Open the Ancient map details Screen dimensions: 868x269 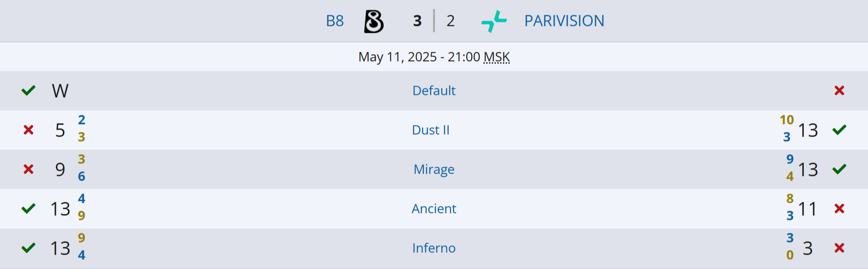434,209
